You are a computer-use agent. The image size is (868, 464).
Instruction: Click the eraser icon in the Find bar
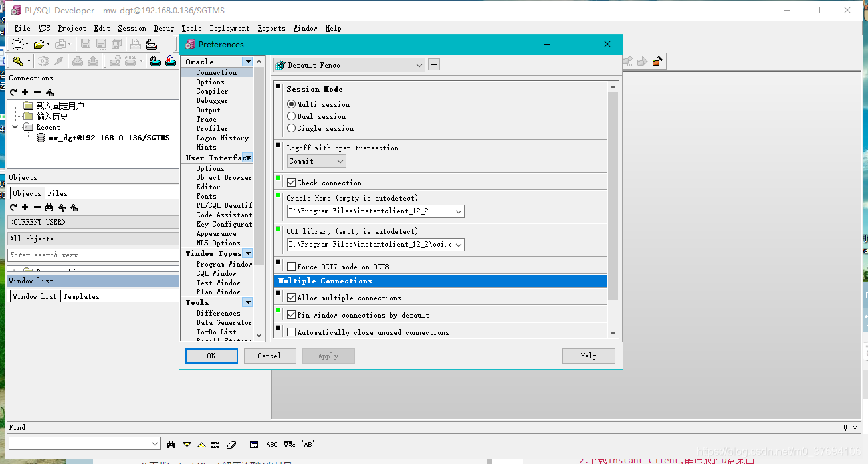coord(231,444)
